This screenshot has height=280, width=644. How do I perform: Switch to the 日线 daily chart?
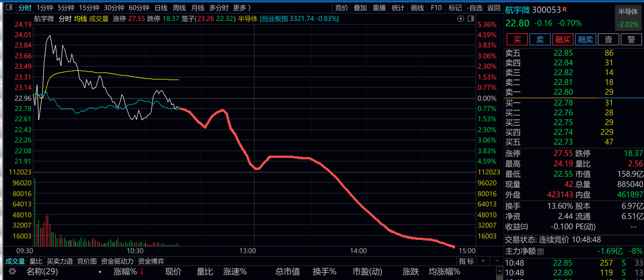[161, 8]
